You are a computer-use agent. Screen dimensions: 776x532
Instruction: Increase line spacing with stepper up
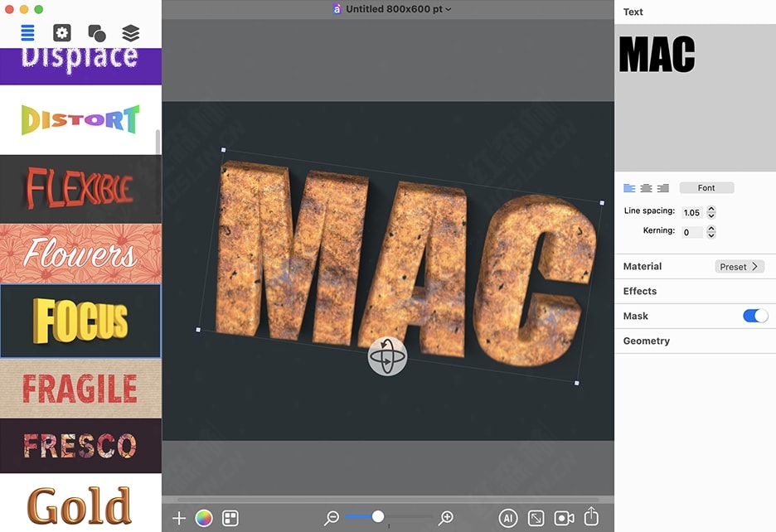point(711,209)
